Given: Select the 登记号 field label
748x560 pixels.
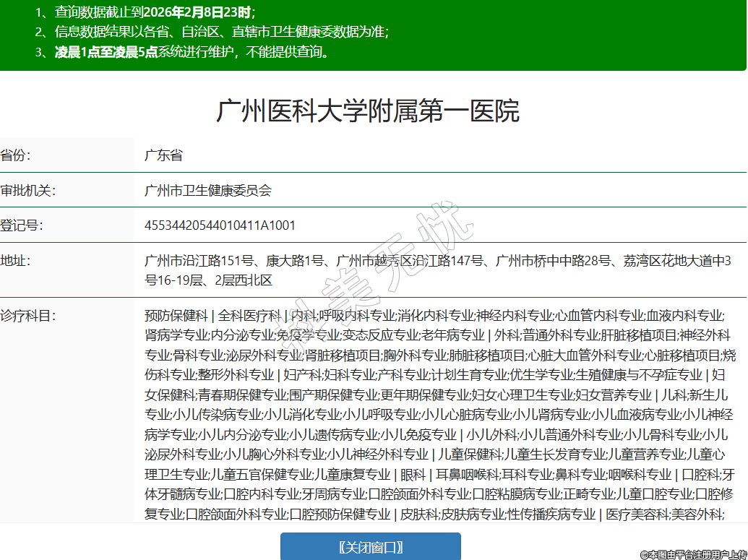Looking at the screenshot, I should [22, 225].
